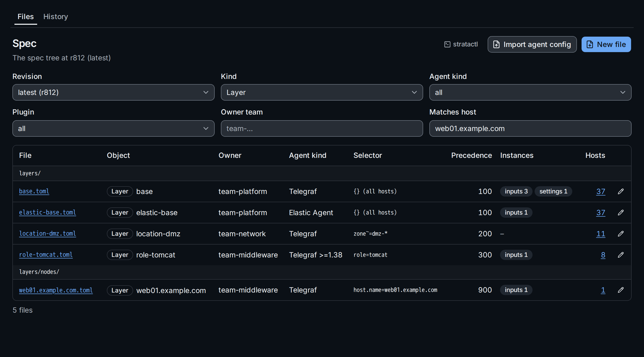Click the stratactl terminal icon

tap(447, 44)
